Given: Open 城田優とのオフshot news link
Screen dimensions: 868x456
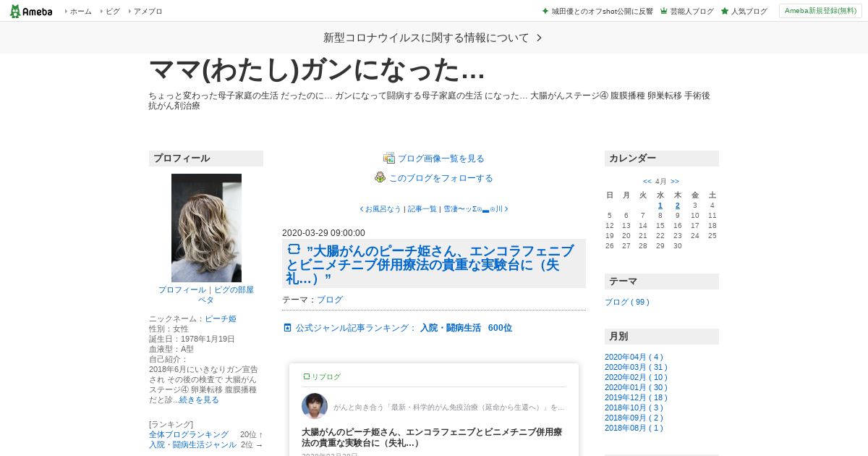Looking at the screenshot, I should [603, 11].
